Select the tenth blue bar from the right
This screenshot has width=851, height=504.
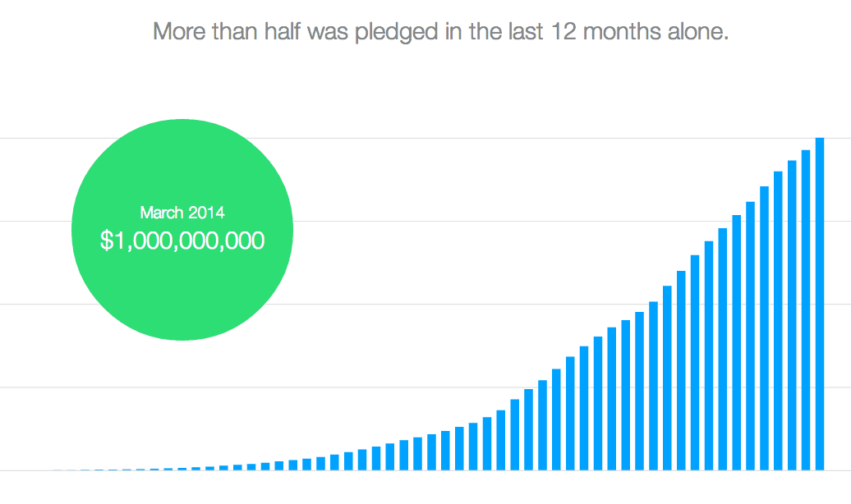695,362
